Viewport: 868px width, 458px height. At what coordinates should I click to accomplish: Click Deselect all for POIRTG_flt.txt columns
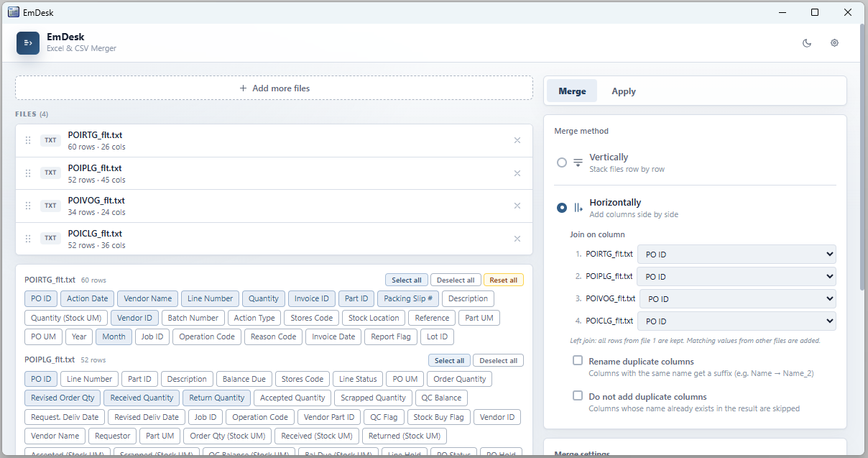point(456,280)
